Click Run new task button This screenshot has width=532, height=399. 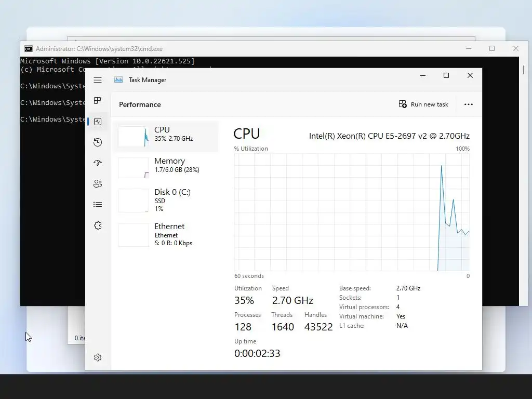pos(423,104)
